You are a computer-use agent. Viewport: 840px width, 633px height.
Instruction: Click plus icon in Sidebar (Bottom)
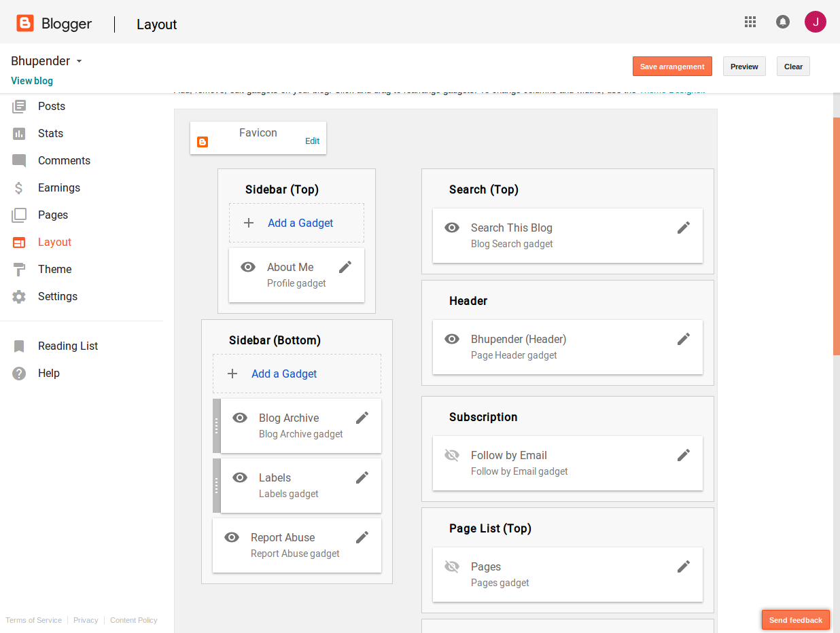(232, 374)
